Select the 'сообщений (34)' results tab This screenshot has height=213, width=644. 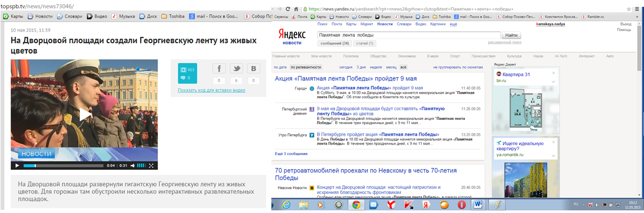pyautogui.click(x=334, y=43)
